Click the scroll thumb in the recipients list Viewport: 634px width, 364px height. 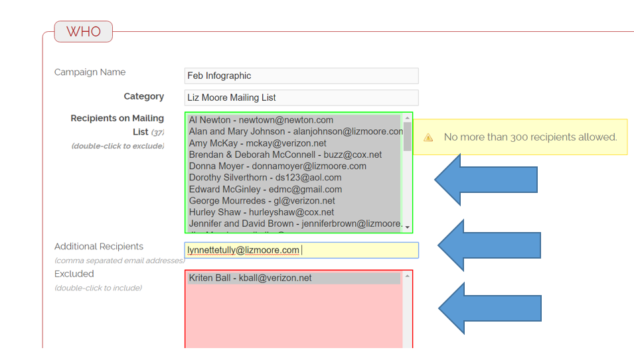click(x=407, y=137)
